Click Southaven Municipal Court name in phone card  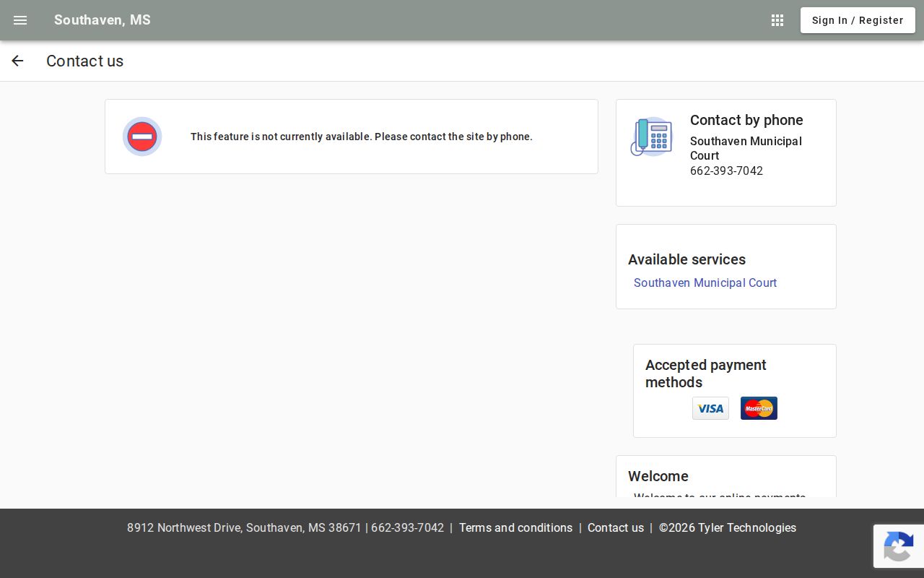(x=746, y=148)
